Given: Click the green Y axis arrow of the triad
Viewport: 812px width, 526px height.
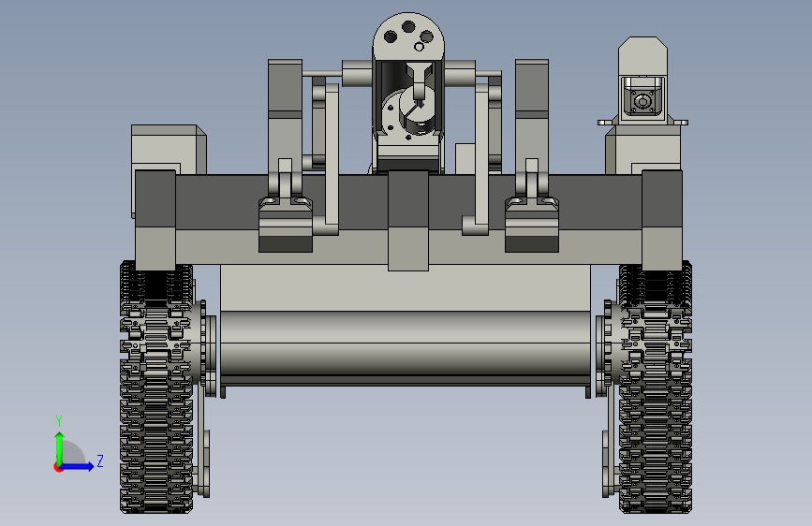Looking at the screenshot, I should [60, 447].
